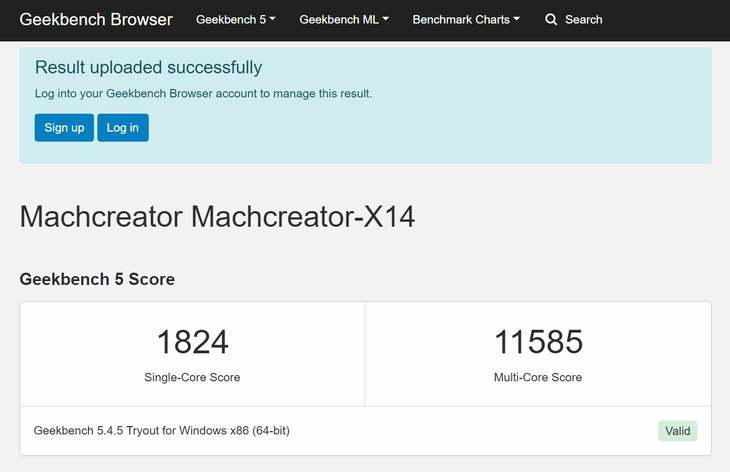730x472 pixels.
Task: Click the Single-Core Score label
Action: (x=192, y=377)
